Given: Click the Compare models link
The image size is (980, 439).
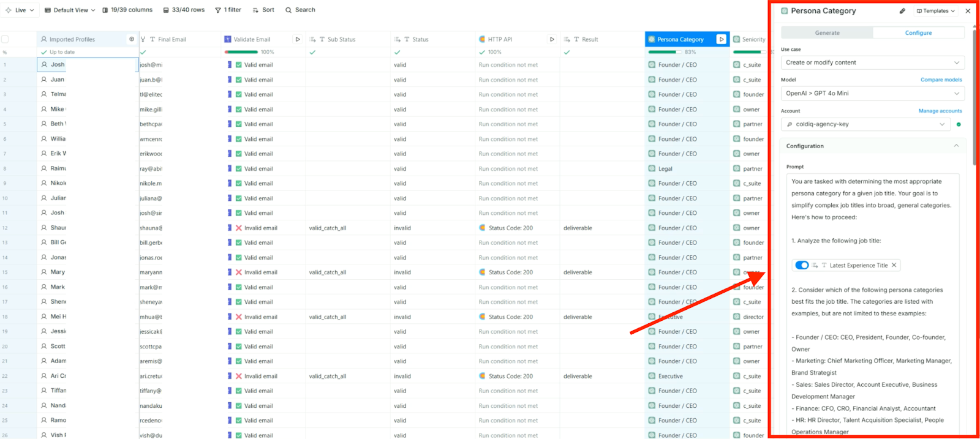Looking at the screenshot, I should tap(941, 80).
